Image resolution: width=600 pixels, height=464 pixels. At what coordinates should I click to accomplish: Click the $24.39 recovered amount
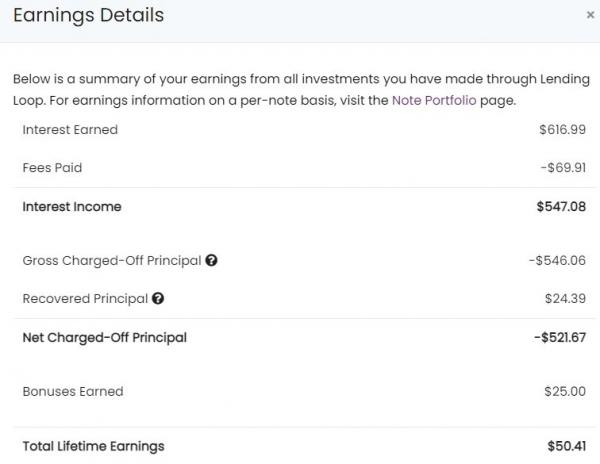tap(566, 298)
